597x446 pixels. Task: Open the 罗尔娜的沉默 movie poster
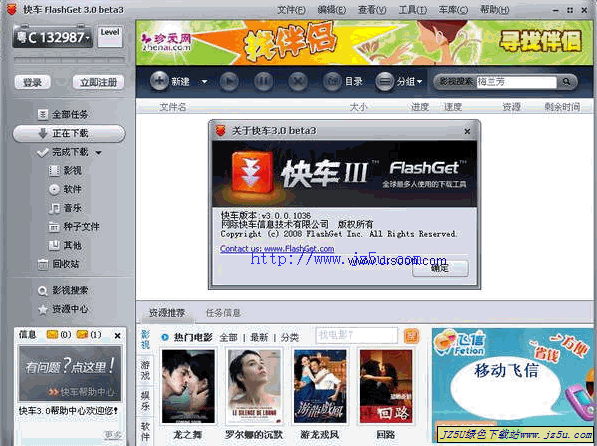pos(254,387)
